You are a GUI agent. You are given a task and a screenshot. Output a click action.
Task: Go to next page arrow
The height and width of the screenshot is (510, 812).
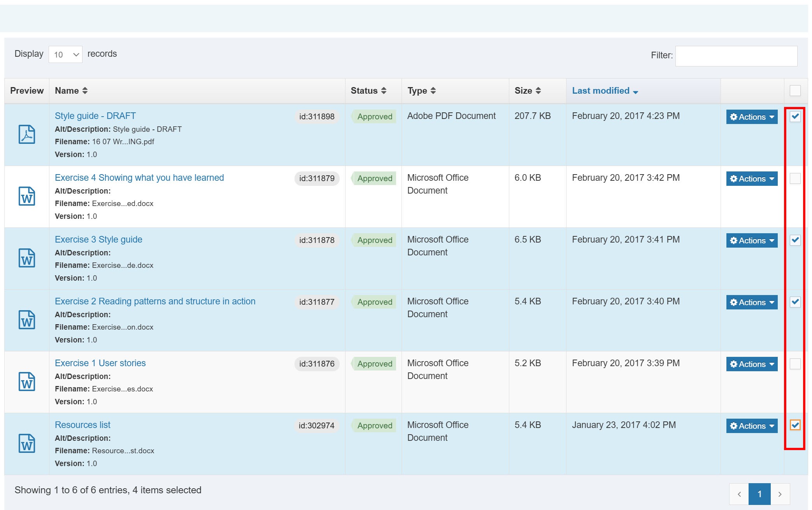pos(780,494)
